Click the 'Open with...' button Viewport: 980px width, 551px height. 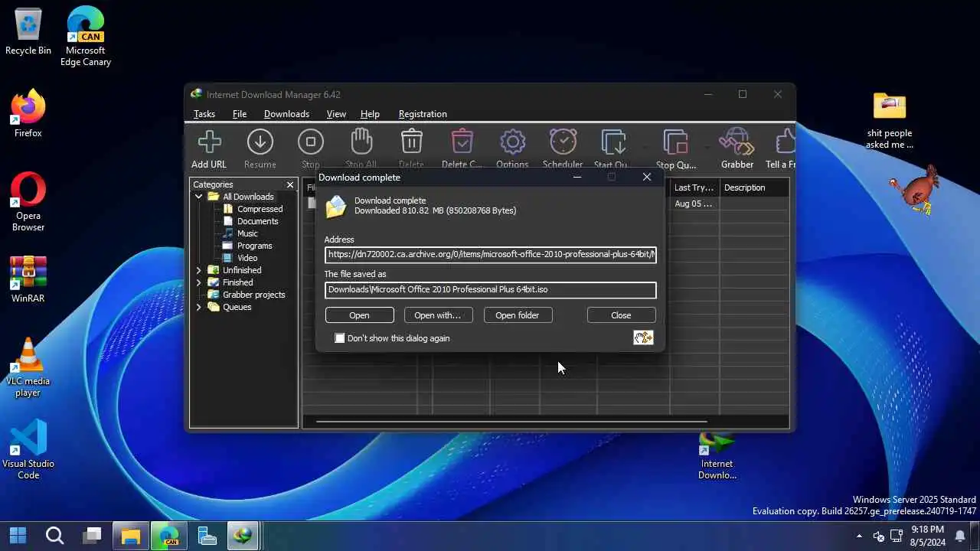(438, 315)
